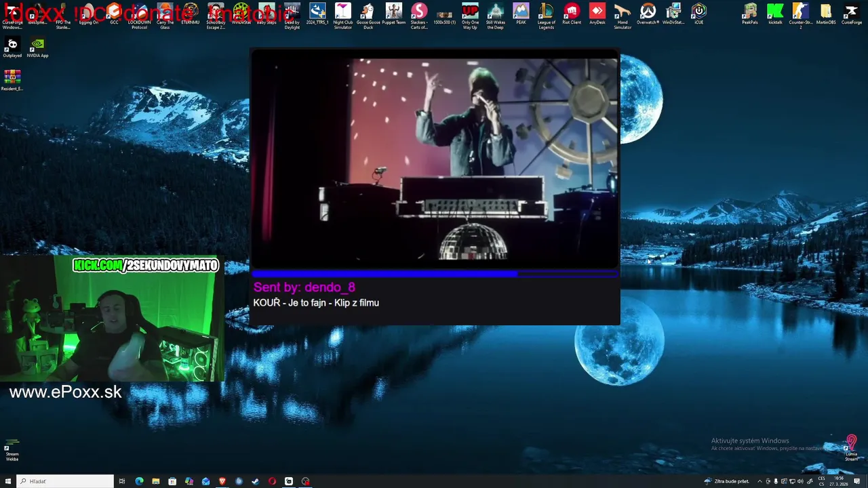Open the Egging On game shortcut

point(88,14)
